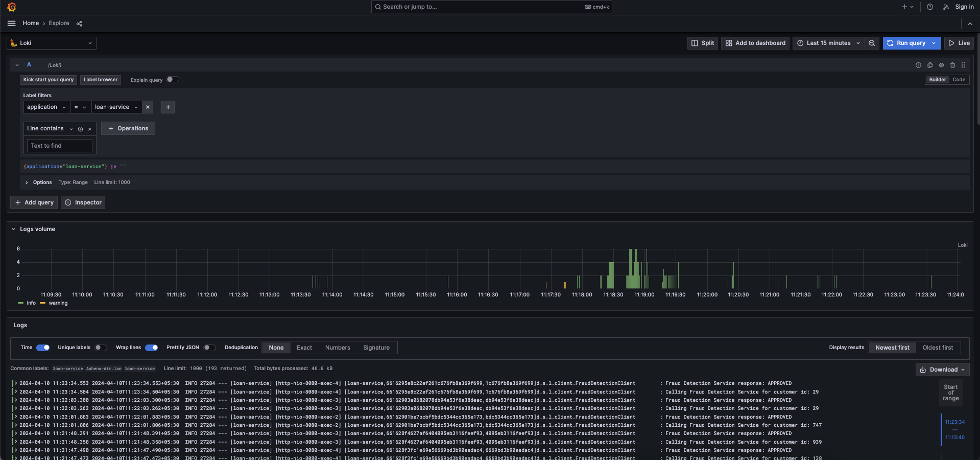Toggle query A visibility eye icon
980x460 pixels.
[x=941, y=65]
